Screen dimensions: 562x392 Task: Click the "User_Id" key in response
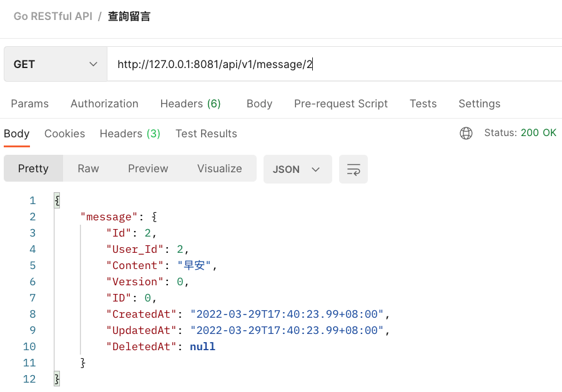[x=135, y=249]
